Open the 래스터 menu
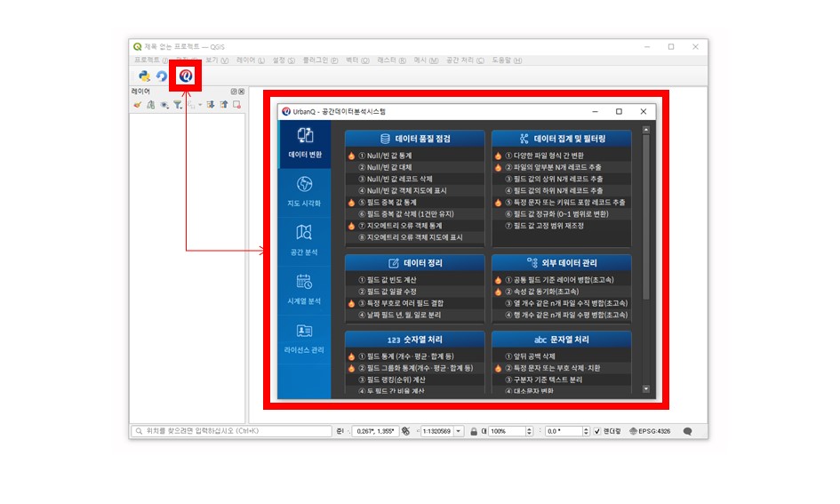This screenshot has width=840, height=504. (x=390, y=60)
